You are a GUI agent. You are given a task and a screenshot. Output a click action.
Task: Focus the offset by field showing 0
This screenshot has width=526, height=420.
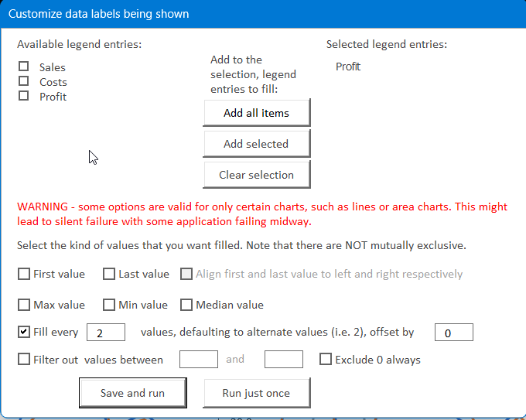tap(454, 333)
